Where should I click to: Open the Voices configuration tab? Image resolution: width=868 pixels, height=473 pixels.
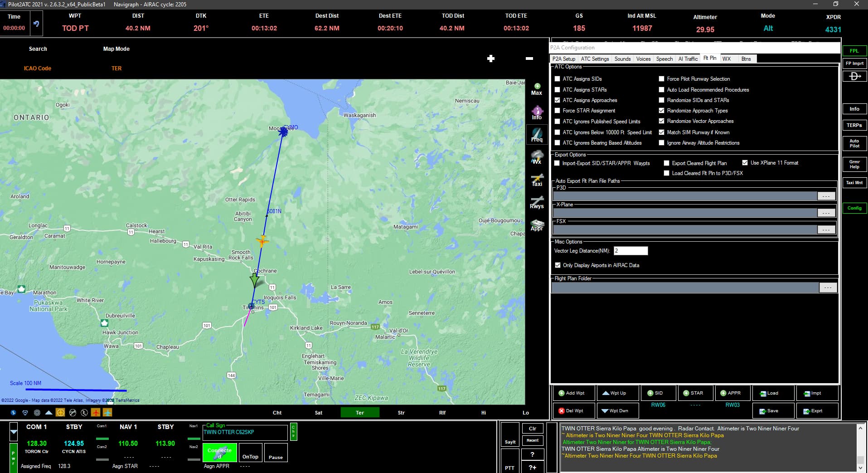point(643,59)
